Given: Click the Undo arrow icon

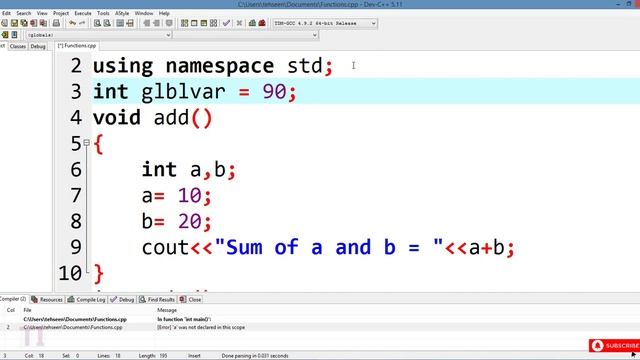Looking at the screenshot, I should click(72, 23).
